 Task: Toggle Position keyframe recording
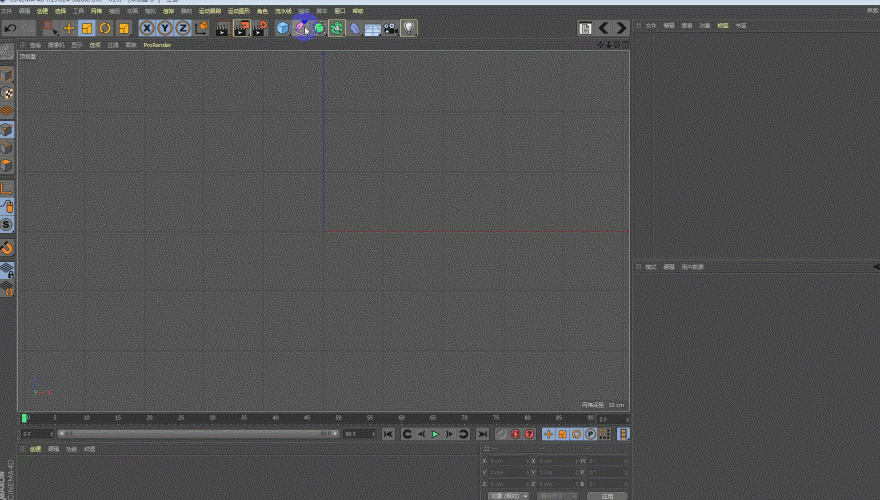tap(548, 434)
